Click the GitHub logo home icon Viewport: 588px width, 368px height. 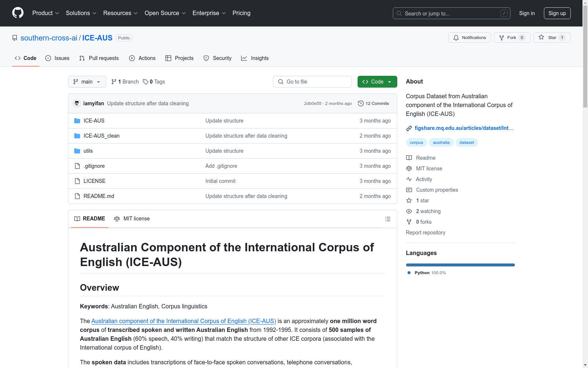18,13
